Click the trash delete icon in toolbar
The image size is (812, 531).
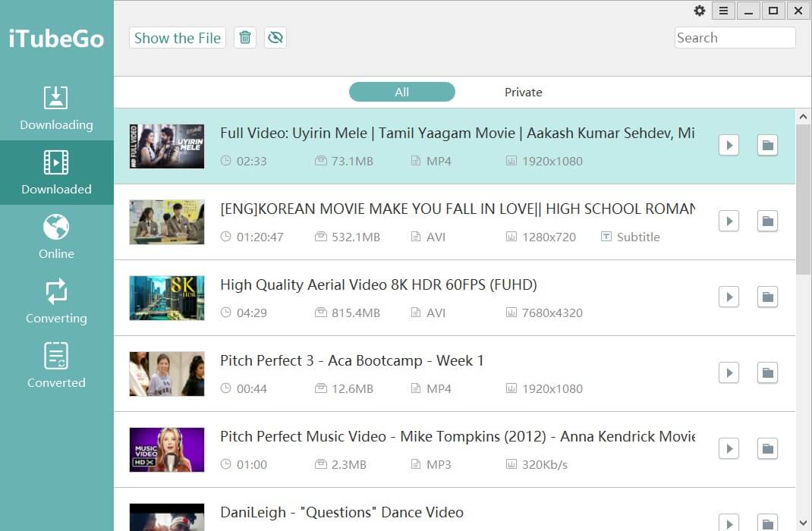(245, 38)
